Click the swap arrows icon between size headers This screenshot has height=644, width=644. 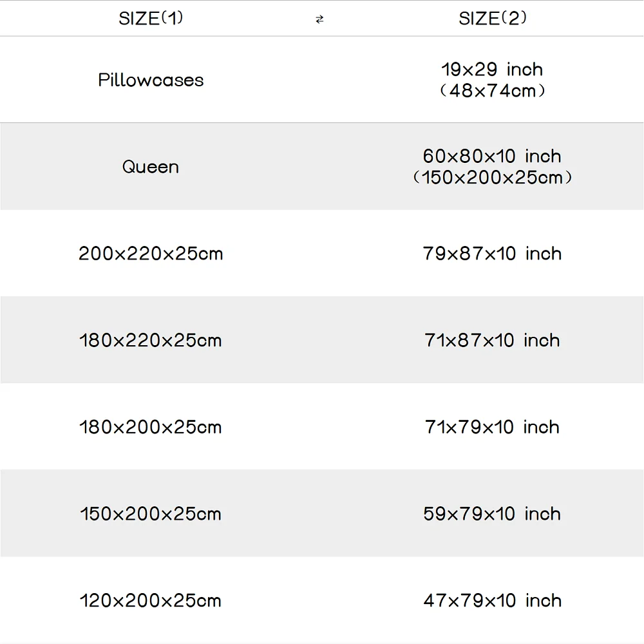pos(319,20)
